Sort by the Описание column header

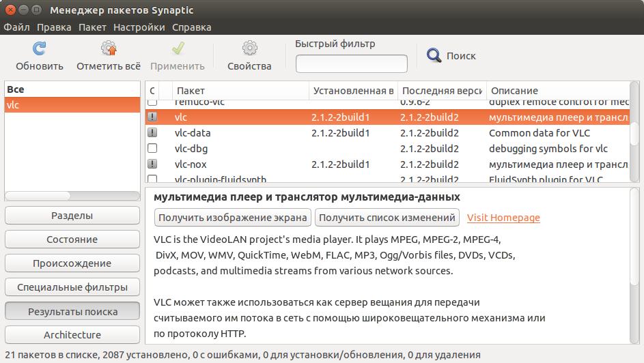557,91
